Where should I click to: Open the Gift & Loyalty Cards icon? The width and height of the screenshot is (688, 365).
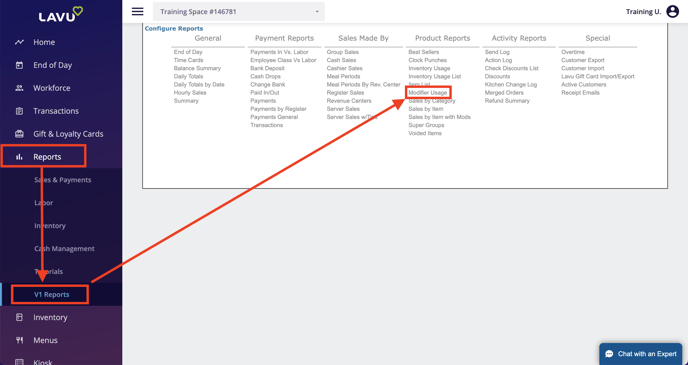click(19, 134)
